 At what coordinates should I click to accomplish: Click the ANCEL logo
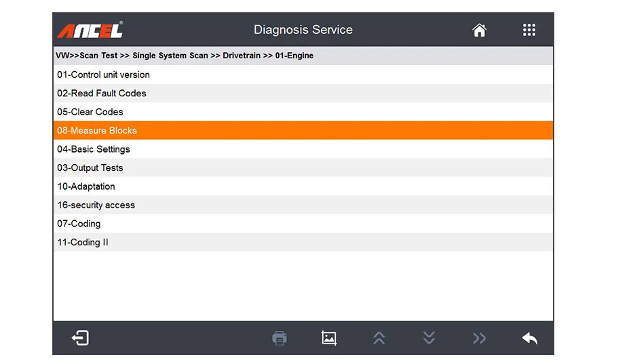[x=90, y=31]
